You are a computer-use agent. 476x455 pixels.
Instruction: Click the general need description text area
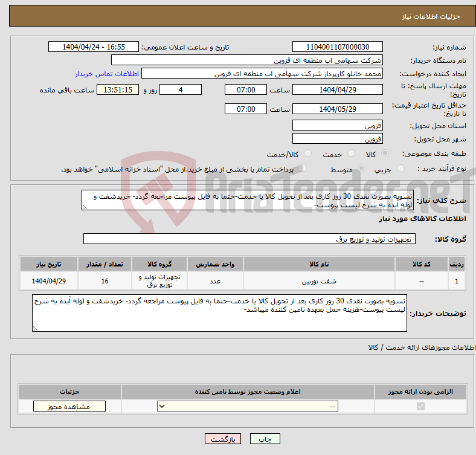click(x=248, y=200)
